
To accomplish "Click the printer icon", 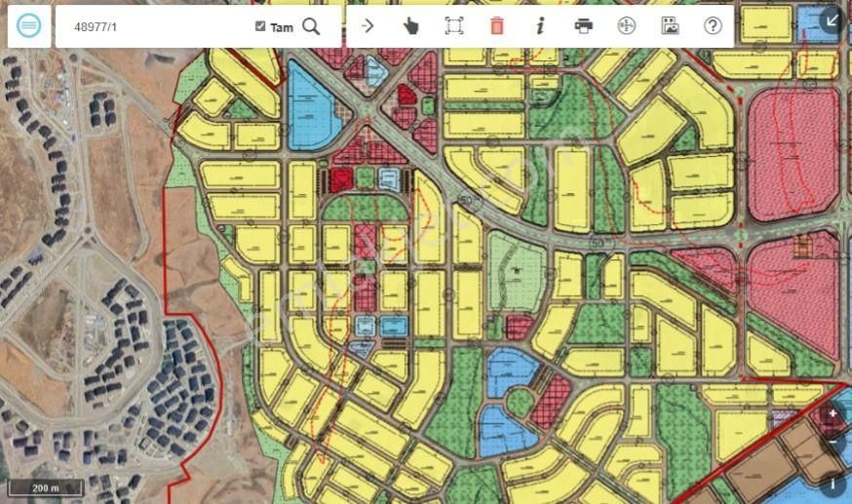I will point(583,26).
